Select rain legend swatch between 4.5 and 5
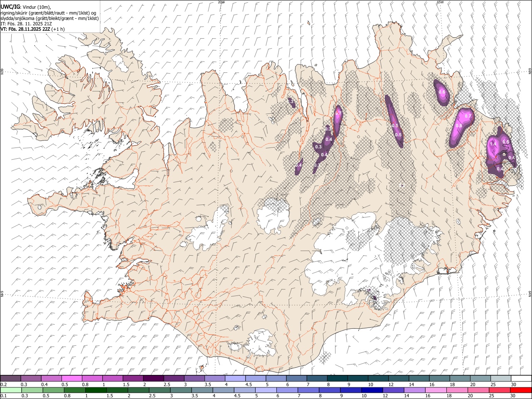This screenshot has width=532, height=399. [x=244, y=390]
